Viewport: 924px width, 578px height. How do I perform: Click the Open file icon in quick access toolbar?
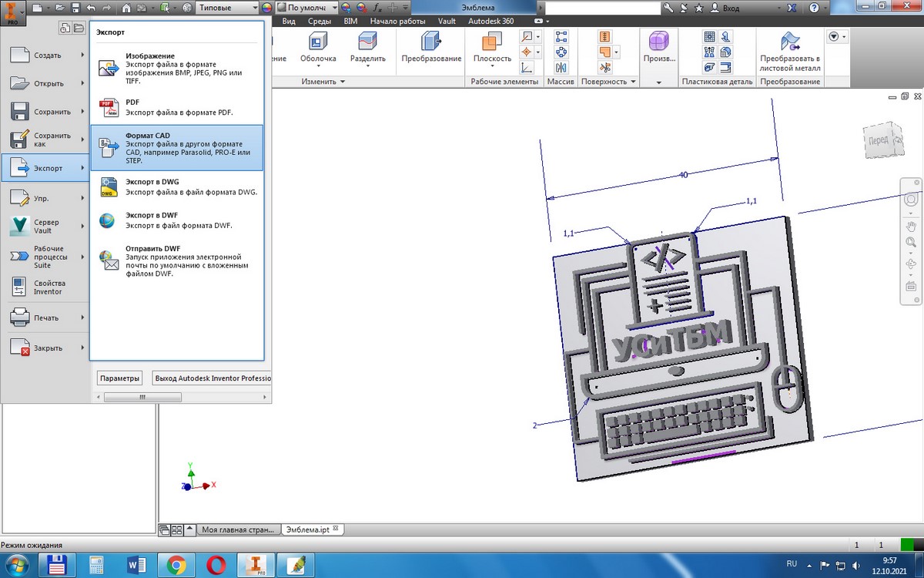pyautogui.click(x=59, y=8)
